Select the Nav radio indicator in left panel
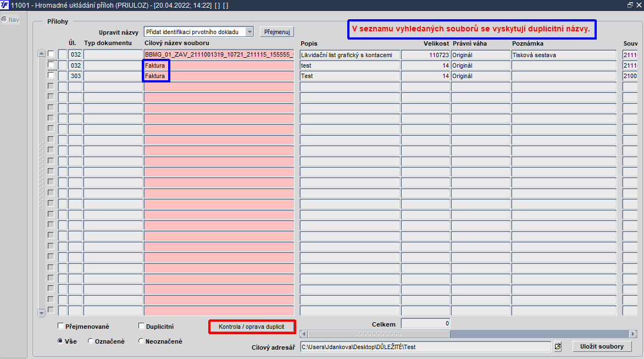Viewport: 644px width, 359px height. pyautogui.click(x=4, y=19)
